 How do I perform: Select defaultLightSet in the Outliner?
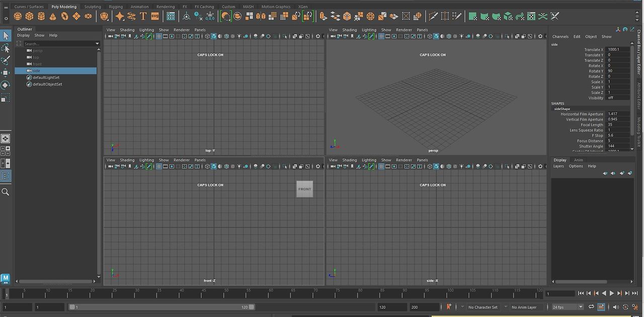(45, 77)
